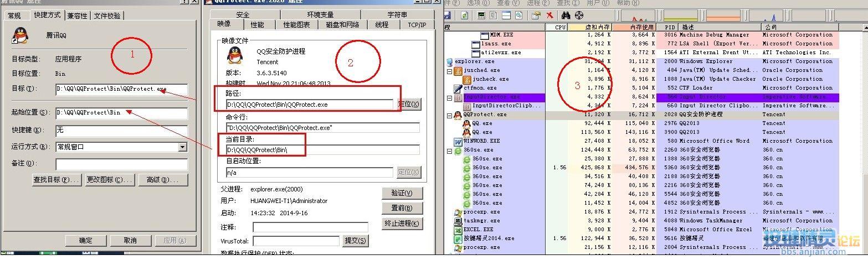
Task: Switch to the 兼容性 tab
Action: (x=78, y=16)
